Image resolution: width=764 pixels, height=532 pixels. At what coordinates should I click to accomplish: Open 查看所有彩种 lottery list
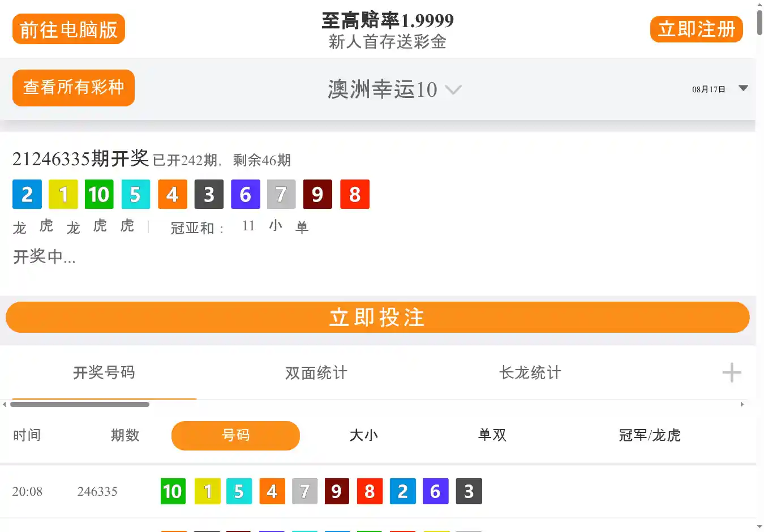coord(74,87)
